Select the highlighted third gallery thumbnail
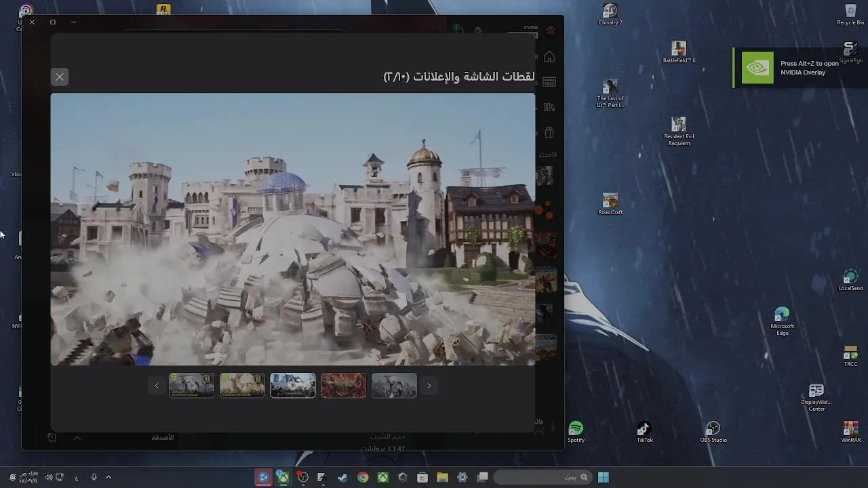The height and width of the screenshot is (488, 868). [x=293, y=386]
